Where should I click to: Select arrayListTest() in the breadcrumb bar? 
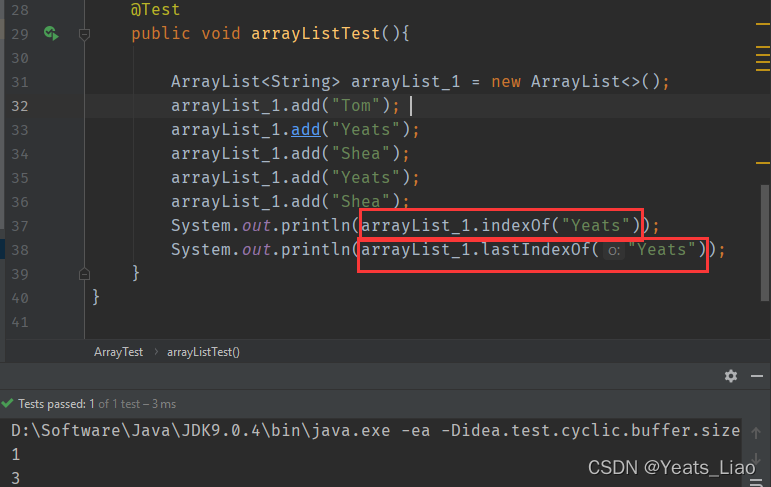tap(203, 352)
